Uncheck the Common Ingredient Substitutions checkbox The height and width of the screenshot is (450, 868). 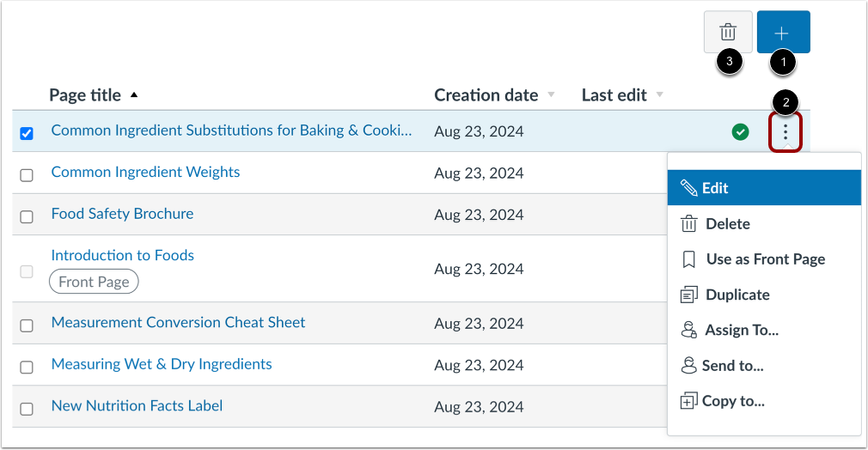(27, 133)
